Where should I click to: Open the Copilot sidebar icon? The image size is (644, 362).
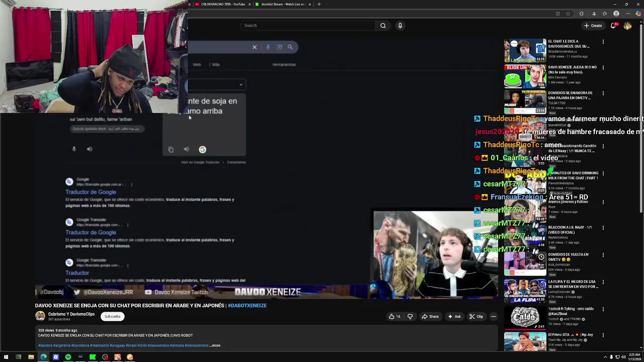638,14
